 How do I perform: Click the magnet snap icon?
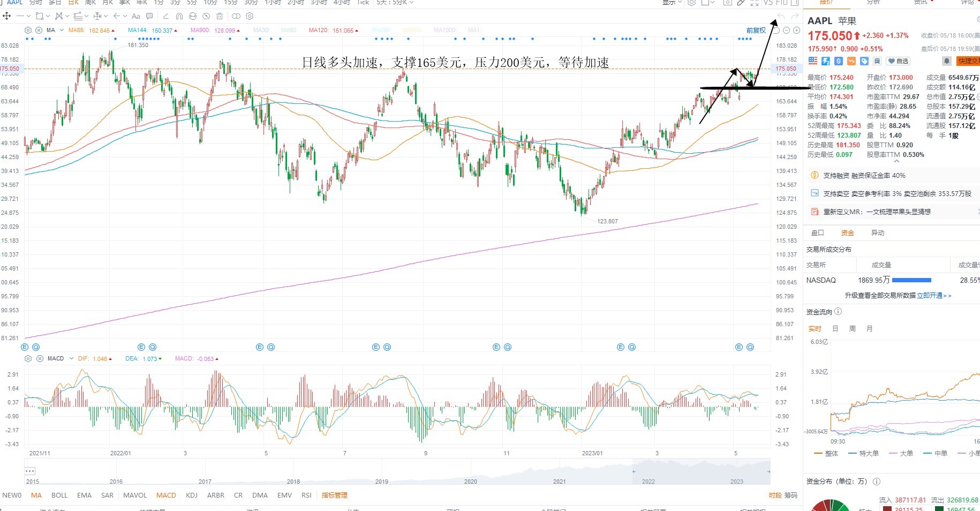(179, 16)
